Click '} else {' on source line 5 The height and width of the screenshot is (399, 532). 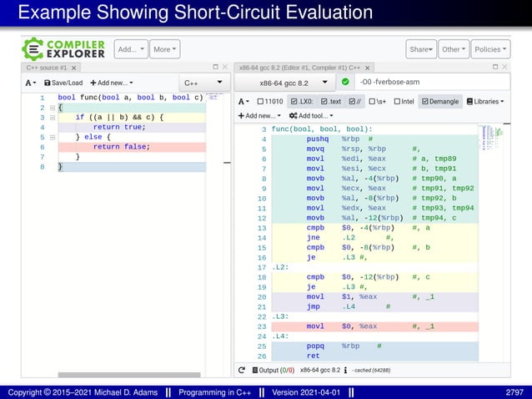point(93,137)
